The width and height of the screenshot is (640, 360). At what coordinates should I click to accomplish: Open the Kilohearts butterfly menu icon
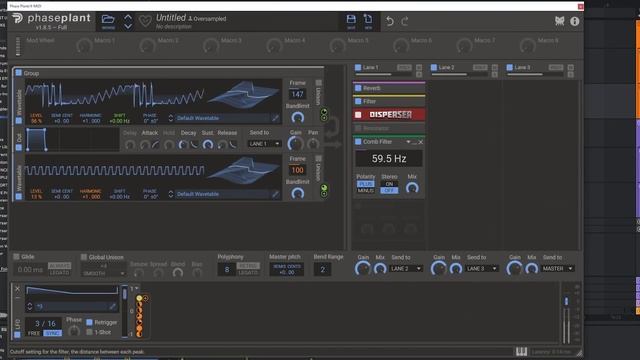[560, 21]
